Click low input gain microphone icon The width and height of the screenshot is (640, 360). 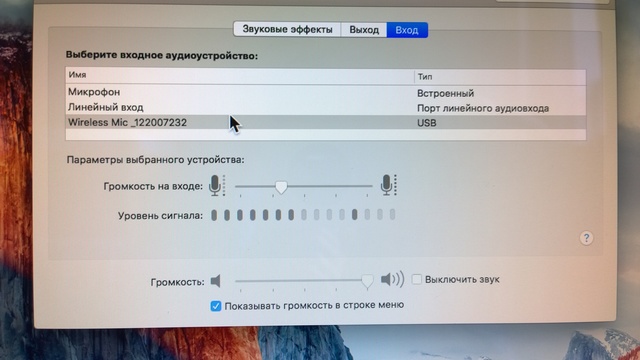(x=216, y=186)
